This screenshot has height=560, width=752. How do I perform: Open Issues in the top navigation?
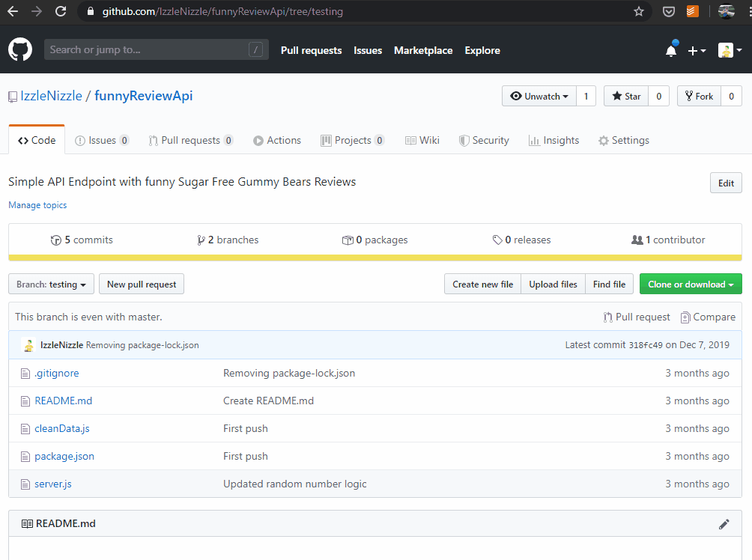[x=368, y=50]
